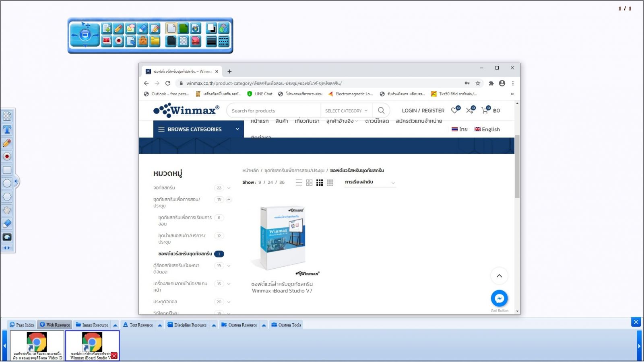Image resolution: width=644 pixels, height=362 pixels.
Task: Choose the green page background
Action: click(x=184, y=28)
